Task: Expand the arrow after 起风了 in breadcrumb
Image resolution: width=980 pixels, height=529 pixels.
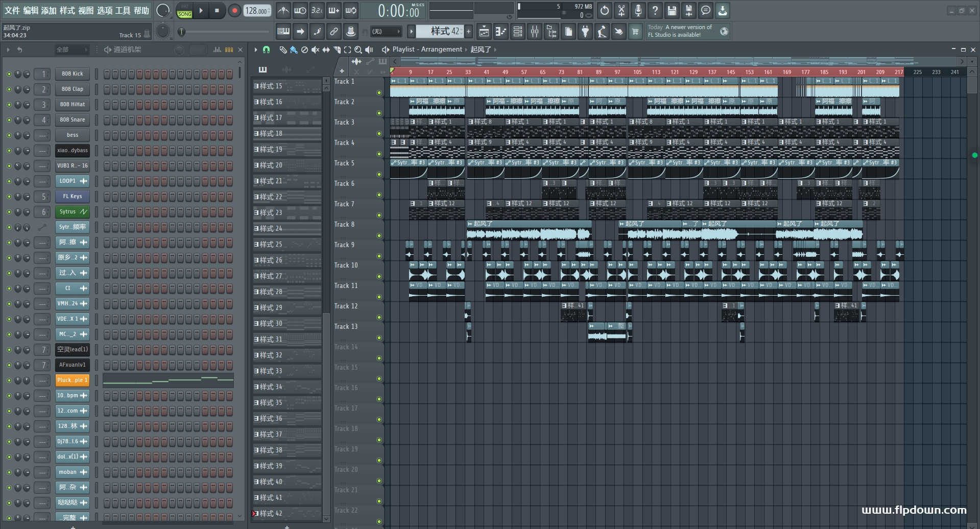Action: [x=495, y=50]
